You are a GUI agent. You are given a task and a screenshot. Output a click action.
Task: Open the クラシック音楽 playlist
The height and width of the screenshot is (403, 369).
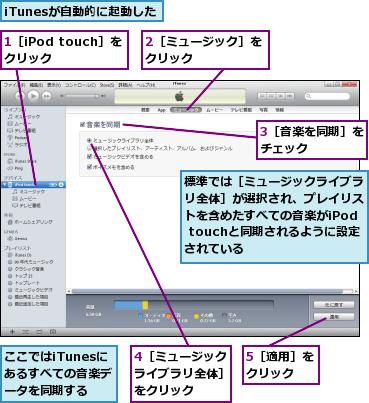26,269
